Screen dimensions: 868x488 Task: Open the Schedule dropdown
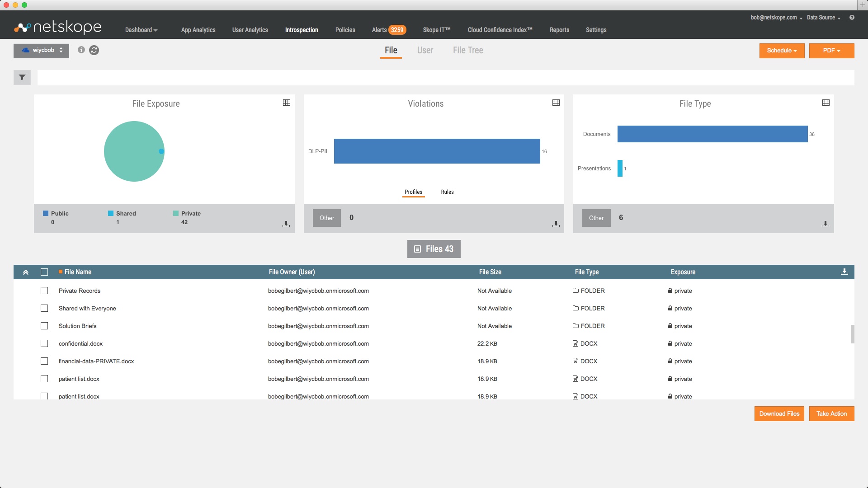pyautogui.click(x=781, y=51)
